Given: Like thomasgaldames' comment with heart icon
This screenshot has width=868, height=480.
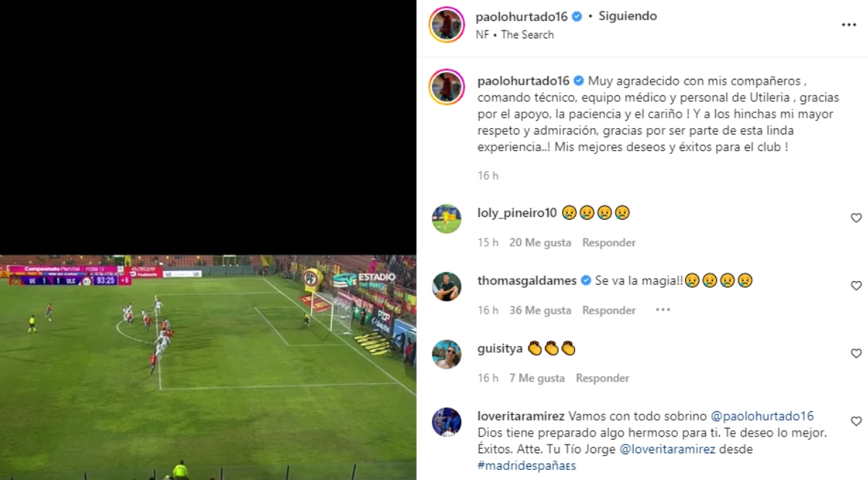Looking at the screenshot, I should (x=856, y=286).
